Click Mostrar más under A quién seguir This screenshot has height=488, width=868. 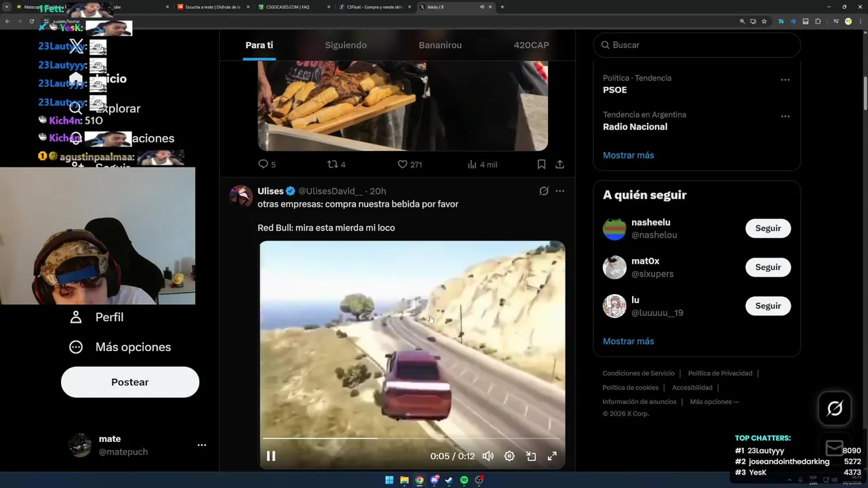628,341
